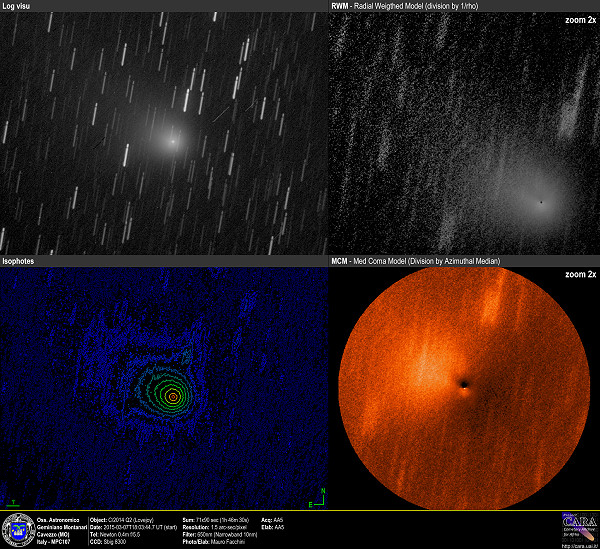Click the zoom 2x label in MCM panel
600x549 pixels.
(x=580, y=274)
